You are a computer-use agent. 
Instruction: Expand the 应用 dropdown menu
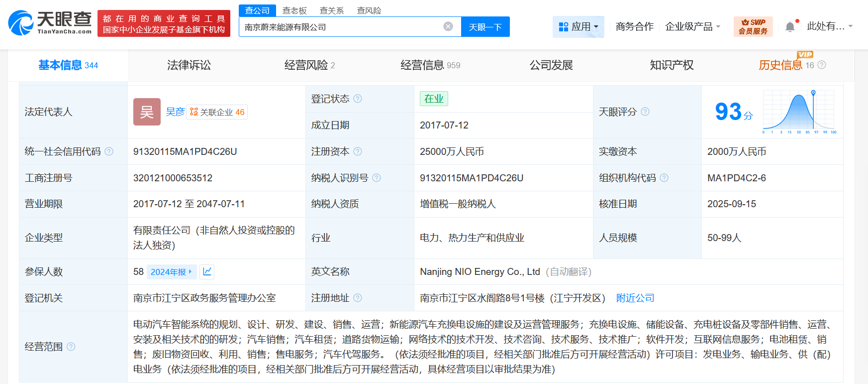point(578,26)
